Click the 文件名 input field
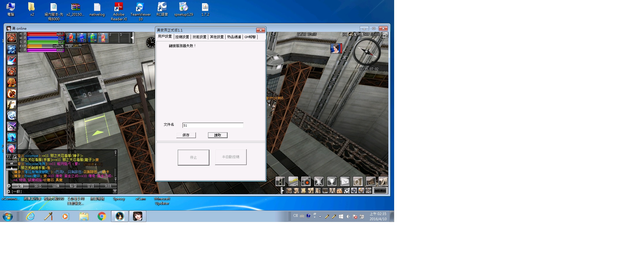 click(x=213, y=125)
